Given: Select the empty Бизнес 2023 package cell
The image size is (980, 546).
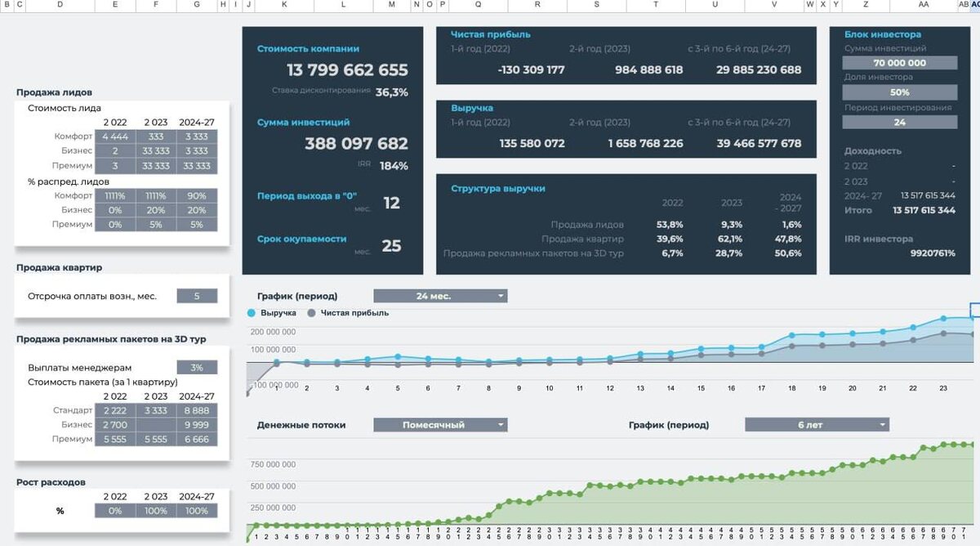Looking at the screenshot, I should [156, 425].
